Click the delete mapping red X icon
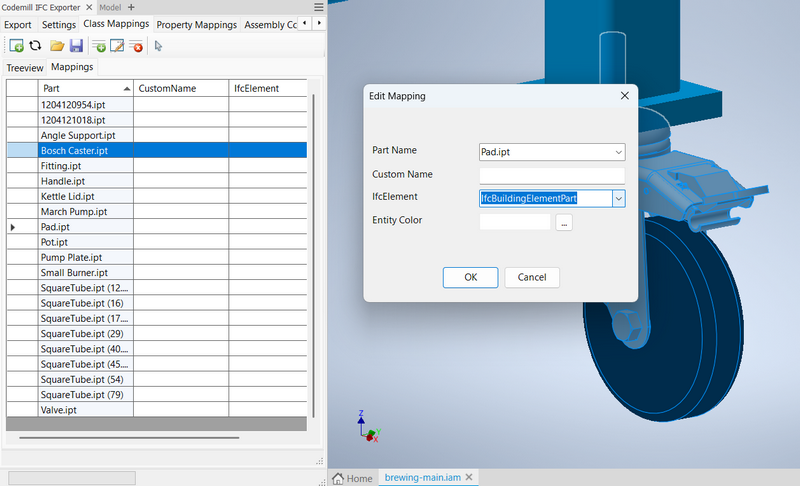Screen dimensions: 800x486 (136, 46)
